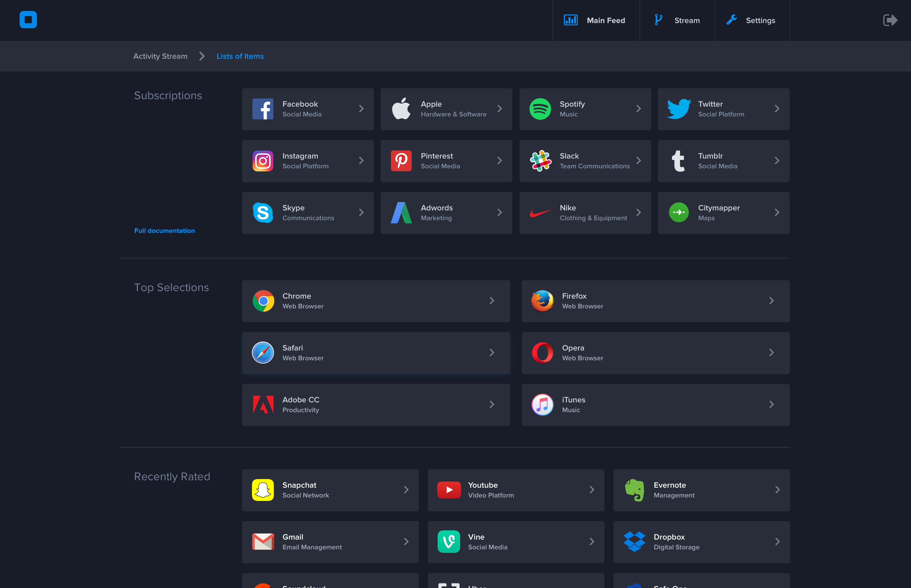Click the Adobe CC logo icon
The height and width of the screenshot is (588, 911).
coord(263,405)
